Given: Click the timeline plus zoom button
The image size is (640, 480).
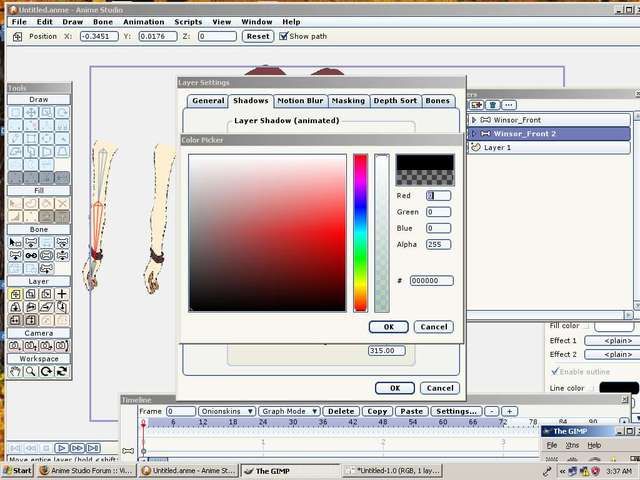Looking at the screenshot, I should pos(509,411).
